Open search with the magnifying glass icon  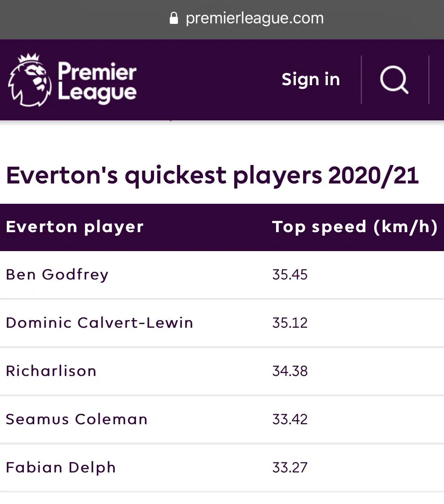[x=394, y=80]
